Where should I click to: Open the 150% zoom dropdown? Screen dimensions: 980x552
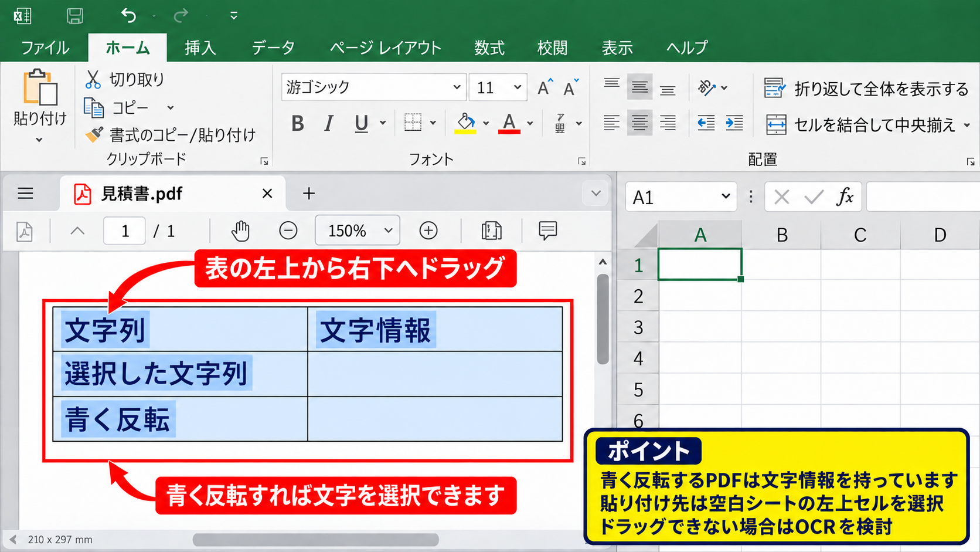pos(388,231)
